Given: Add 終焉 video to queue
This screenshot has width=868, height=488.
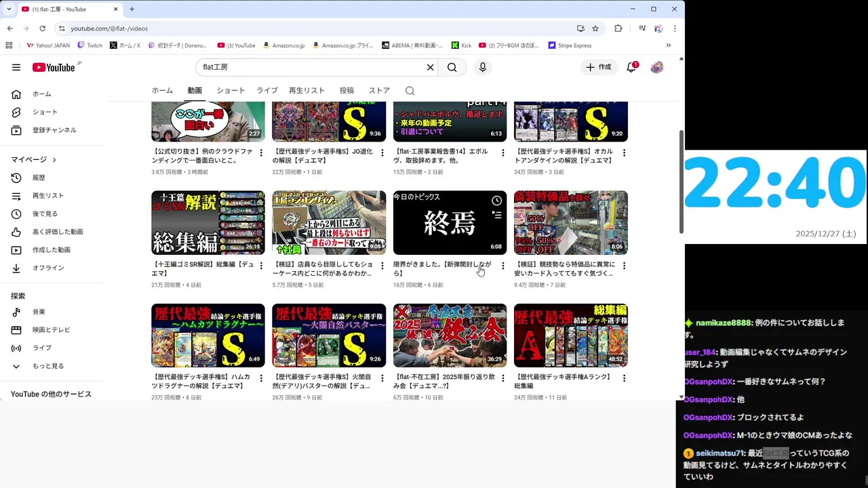Looking at the screenshot, I should tap(497, 215).
